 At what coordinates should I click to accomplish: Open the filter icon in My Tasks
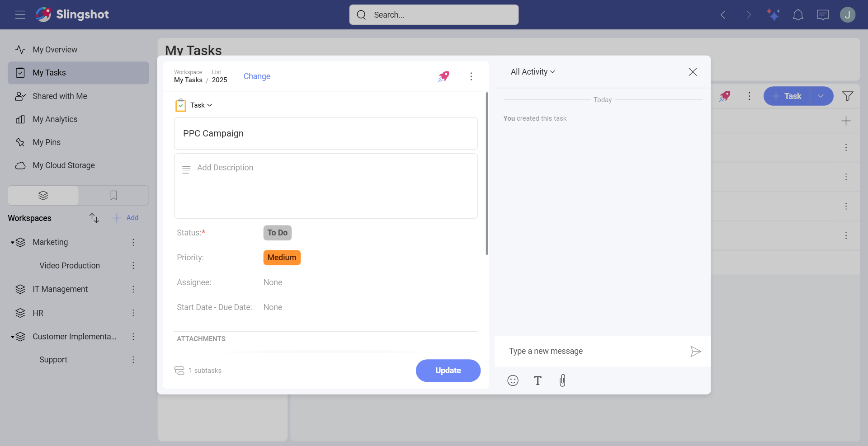click(x=848, y=96)
